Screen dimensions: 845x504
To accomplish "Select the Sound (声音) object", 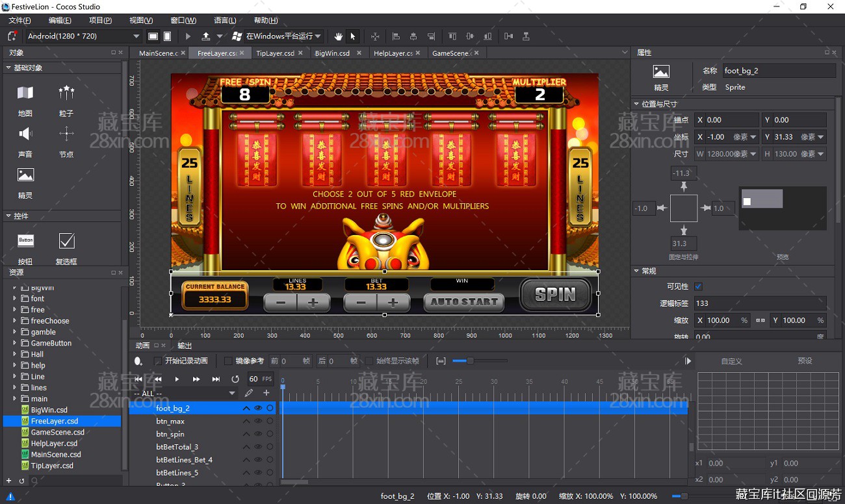I will pos(25,141).
